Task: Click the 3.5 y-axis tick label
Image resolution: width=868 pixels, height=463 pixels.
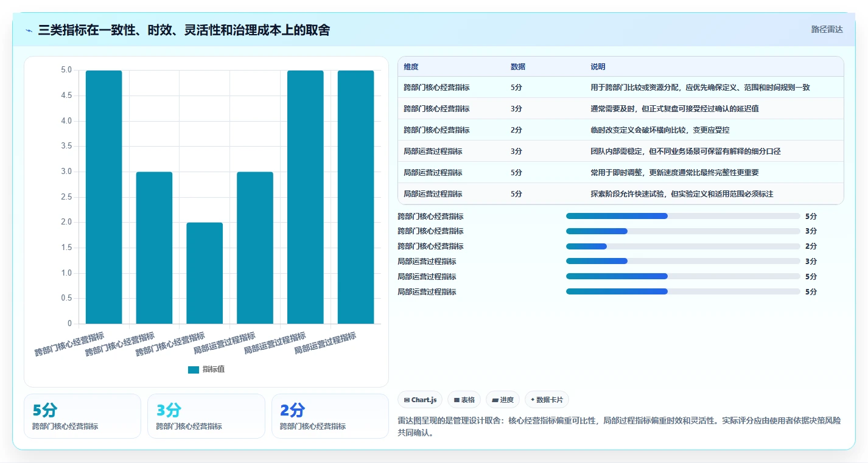Action: (x=66, y=146)
